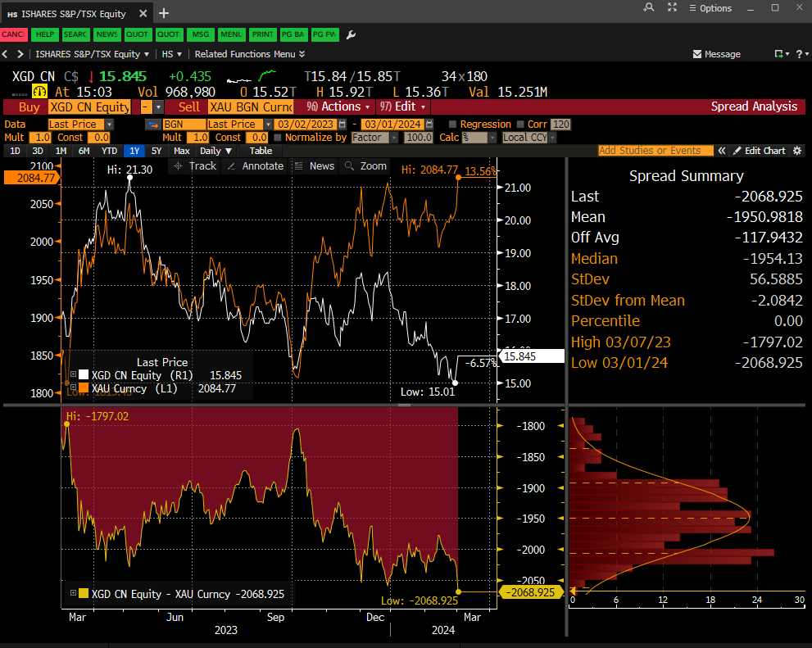The width and height of the screenshot is (812, 648).
Task: Click the export window icon beside Message
Action: click(782, 54)
